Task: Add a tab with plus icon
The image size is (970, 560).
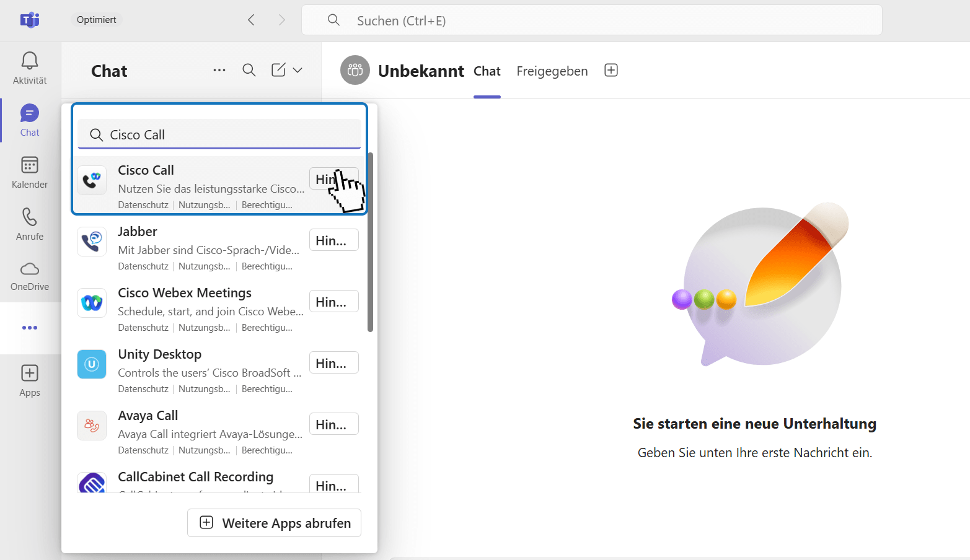Action: tap(611, 70)
